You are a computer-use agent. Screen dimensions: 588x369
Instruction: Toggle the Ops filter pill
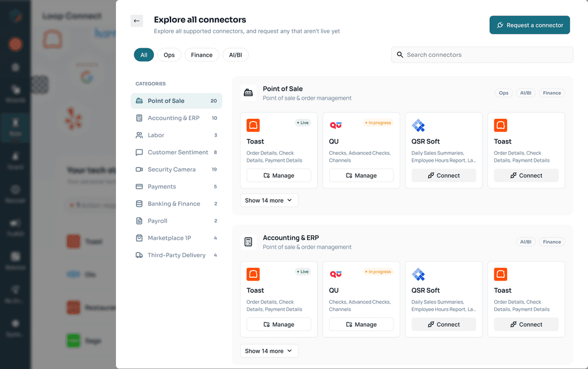[x=169, y=55]
